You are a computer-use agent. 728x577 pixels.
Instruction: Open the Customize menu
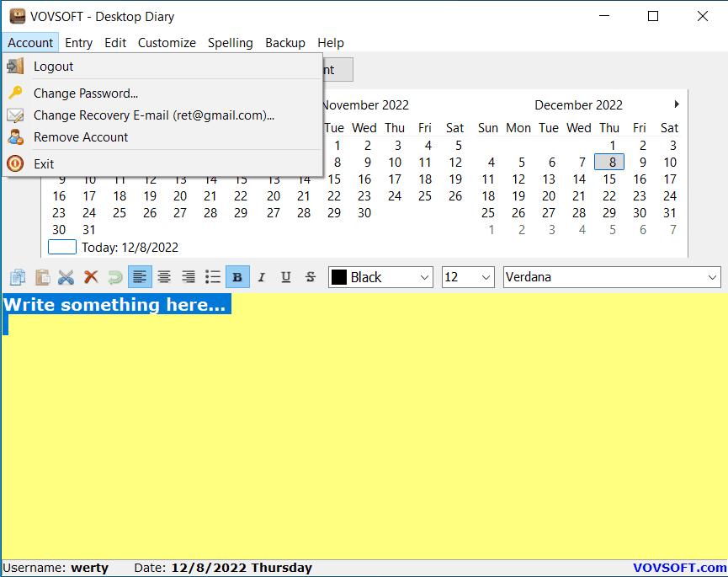coord(167,43)
